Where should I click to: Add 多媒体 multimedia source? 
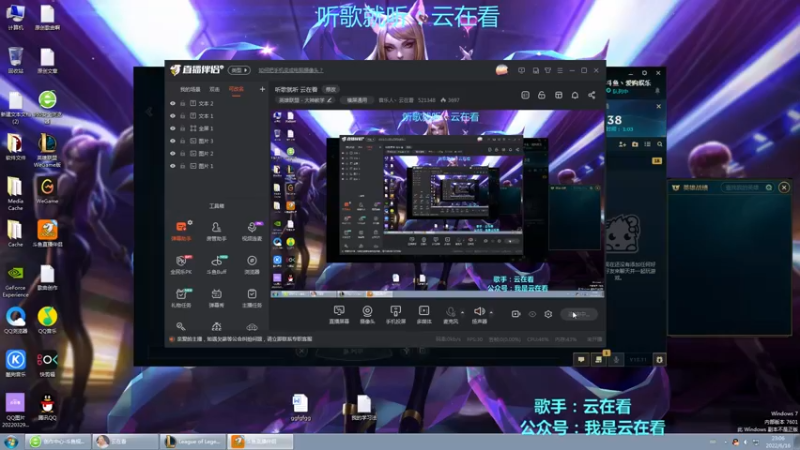click(424, 314)
